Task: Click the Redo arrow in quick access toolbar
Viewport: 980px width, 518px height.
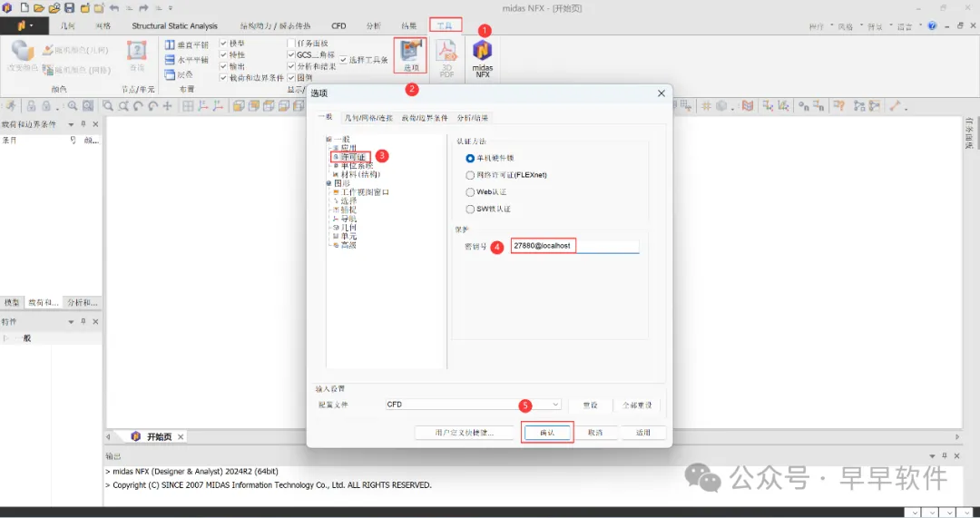Action: pos(143,8)
